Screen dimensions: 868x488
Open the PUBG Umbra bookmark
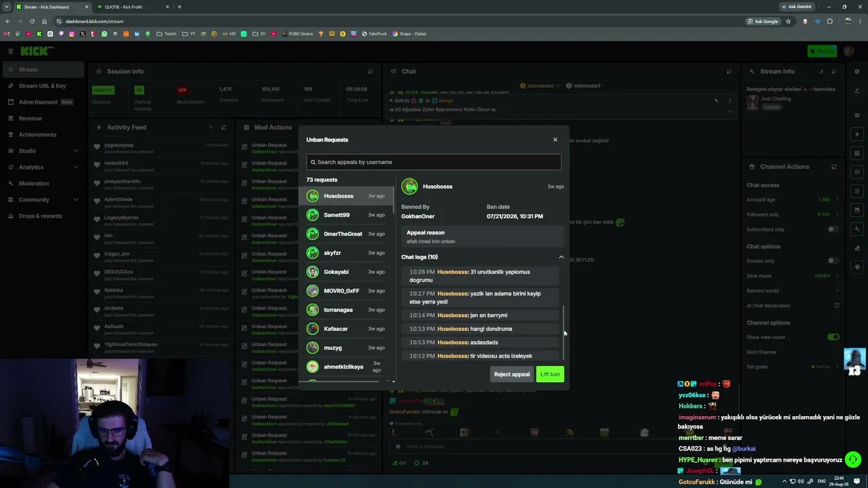click(298, 34)
